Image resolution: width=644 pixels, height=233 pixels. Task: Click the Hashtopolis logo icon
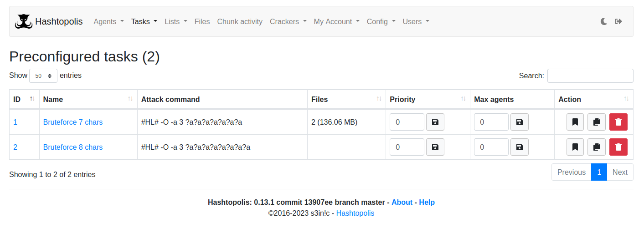click(24, 21)
